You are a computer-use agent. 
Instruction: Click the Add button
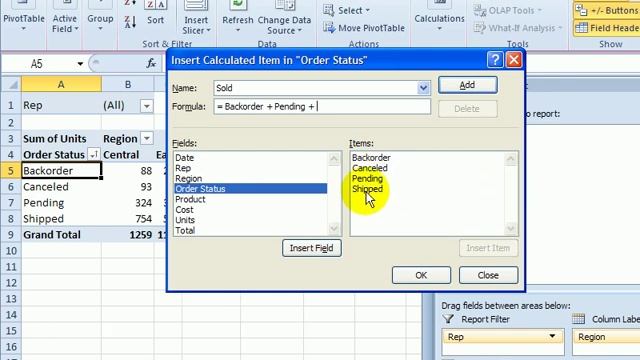click(x=468, y=85)
